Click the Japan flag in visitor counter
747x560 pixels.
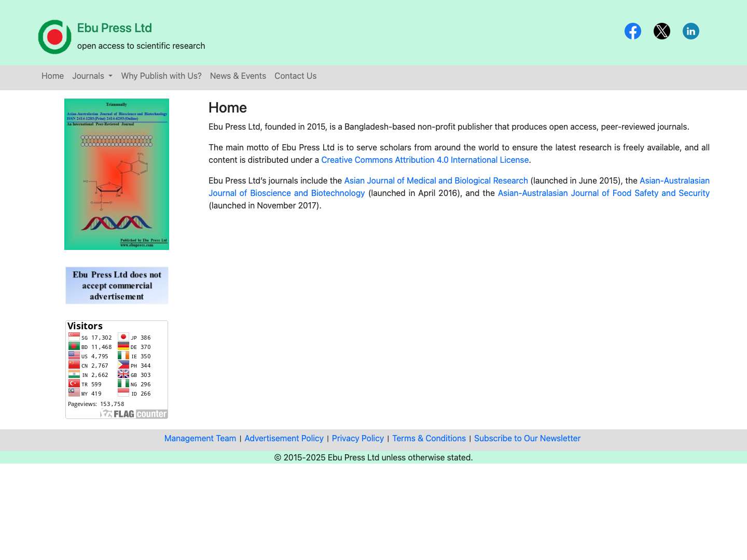click(x=123, y=336)
